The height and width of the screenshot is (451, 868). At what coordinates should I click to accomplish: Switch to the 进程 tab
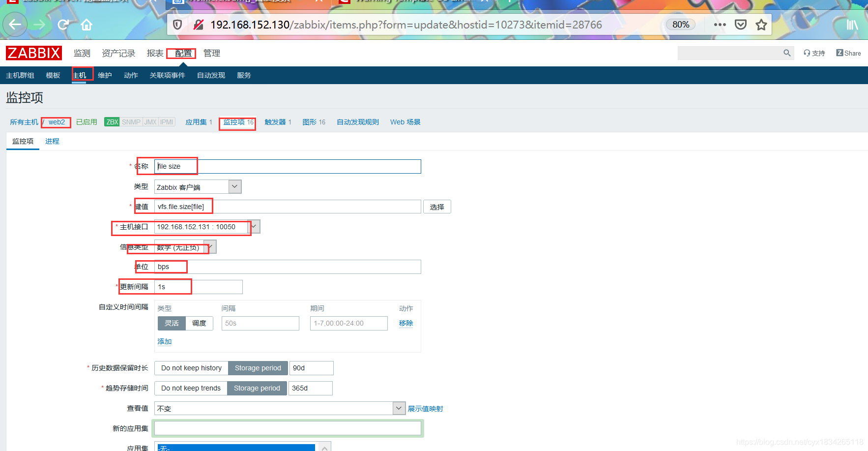[52, 141]
